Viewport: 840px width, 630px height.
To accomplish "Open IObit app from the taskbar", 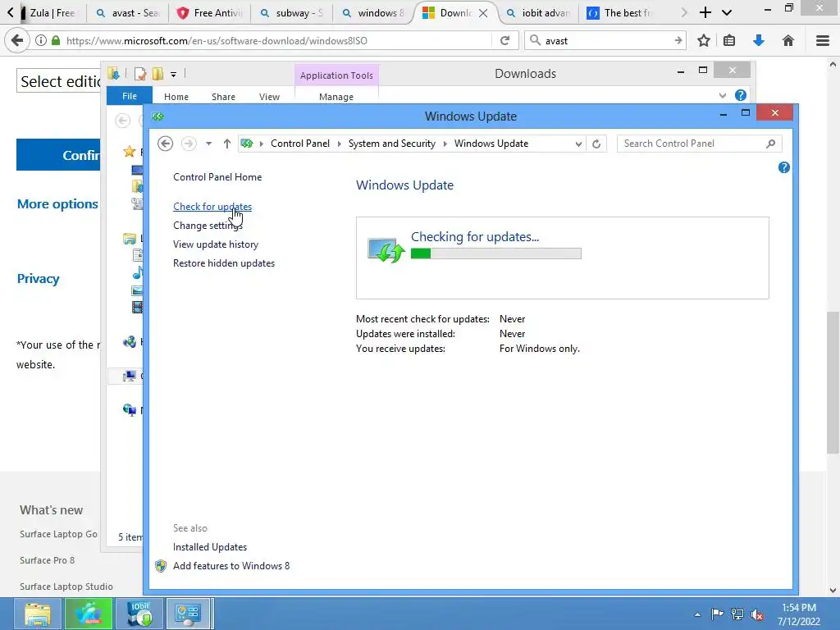I will coord(140,614).
